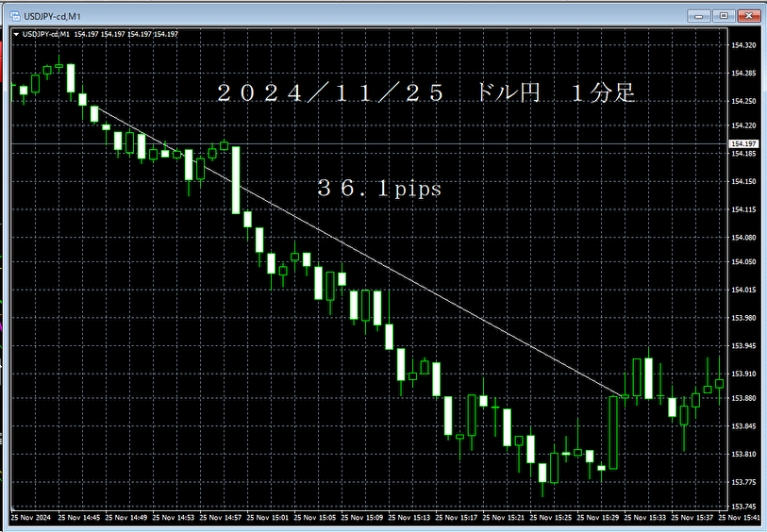Screen dimensions: 767x532
Task: Click the 25 Nov 14:49 time label
Action: coord(126,517)
